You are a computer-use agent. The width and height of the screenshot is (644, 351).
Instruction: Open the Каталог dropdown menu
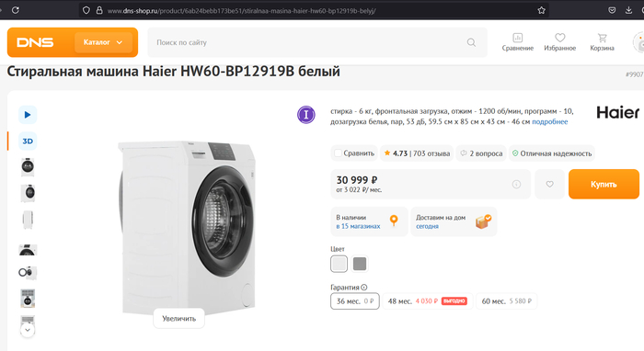click(103, 42)
